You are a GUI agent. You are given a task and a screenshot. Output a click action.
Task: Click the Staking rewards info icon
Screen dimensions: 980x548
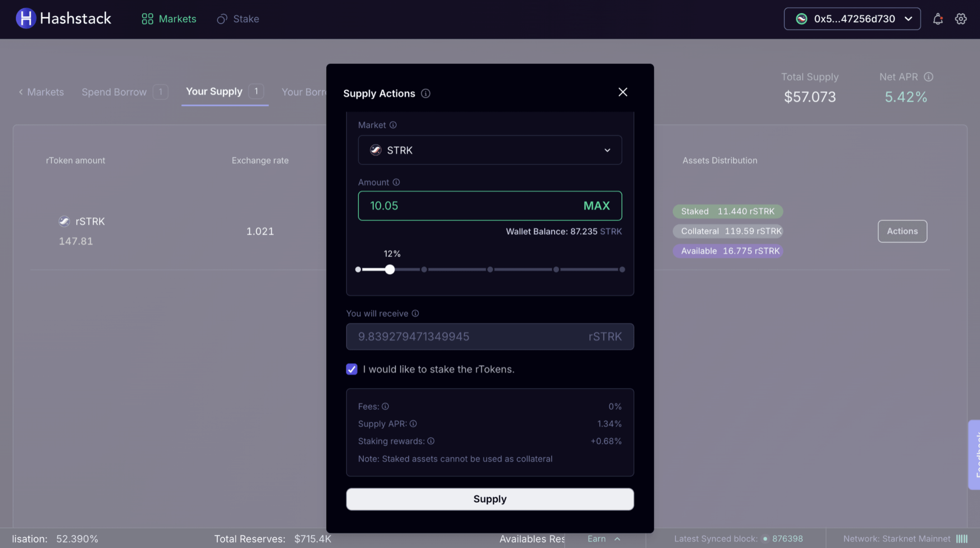pos(431,441)
